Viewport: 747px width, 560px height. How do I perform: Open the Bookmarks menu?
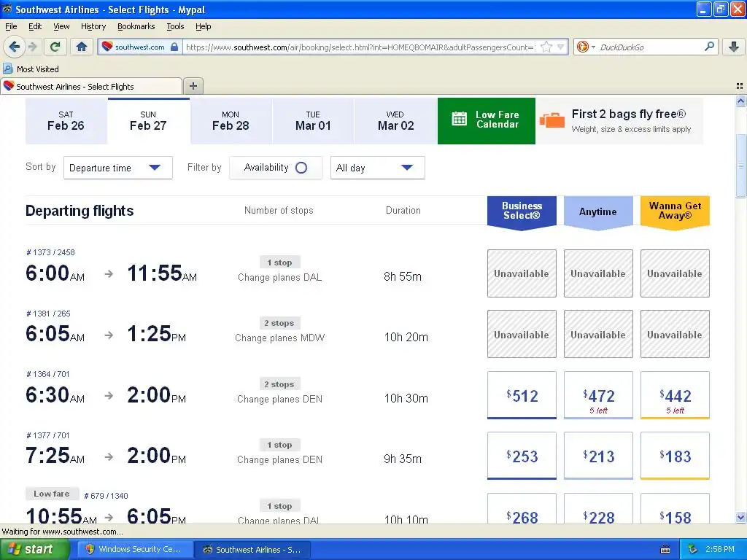pyautogui.click(x=136, y=26)
